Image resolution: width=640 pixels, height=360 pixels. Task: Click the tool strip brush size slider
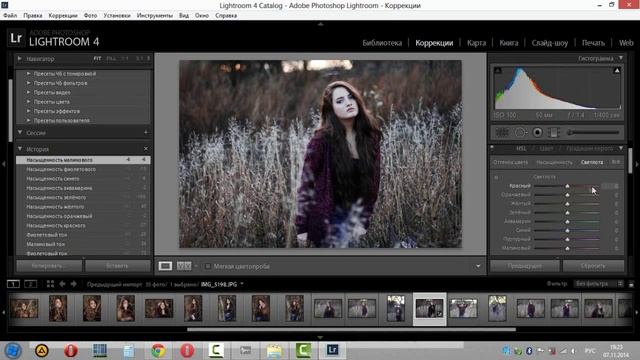click(x=593, y=132)
